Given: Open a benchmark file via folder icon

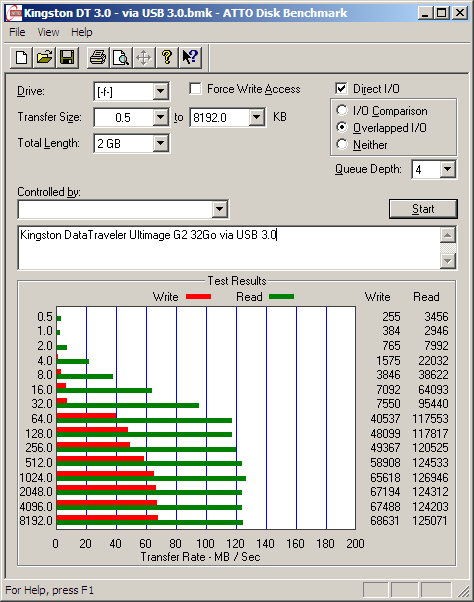Looking at the screenshot, I should 45,58.
